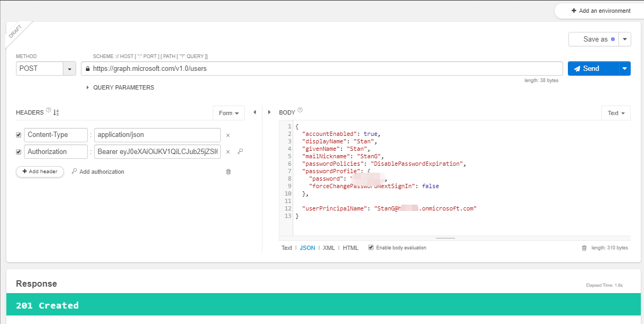
Task: Click the "passwordPolicies" body line
Action: click(x=384, y=164)
